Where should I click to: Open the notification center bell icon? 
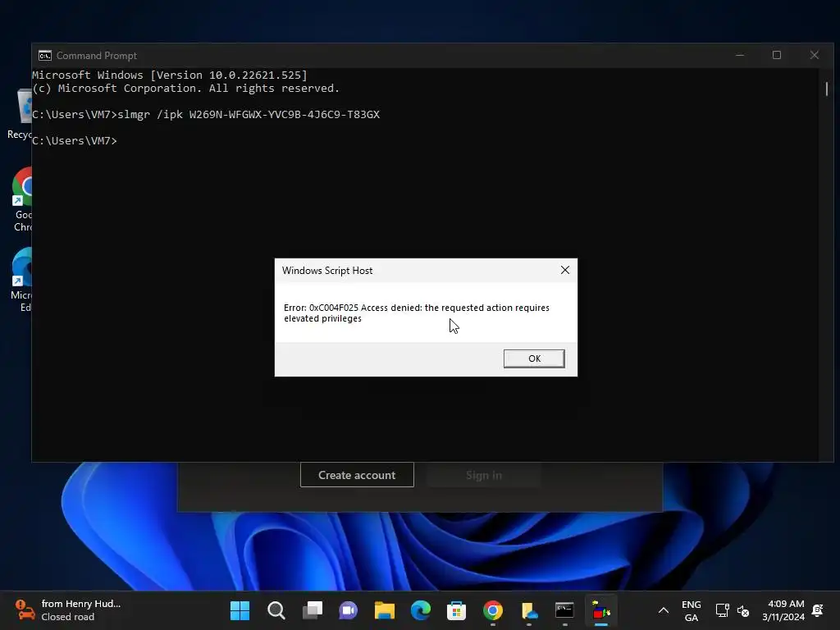(x=818, y=610)
